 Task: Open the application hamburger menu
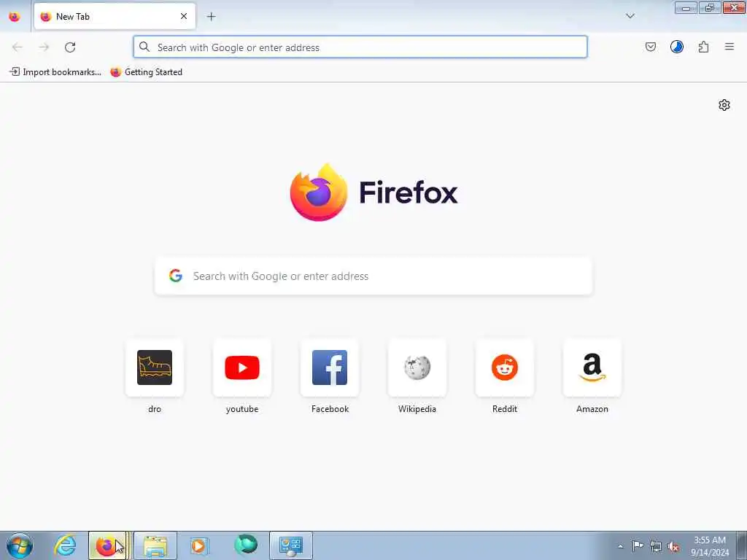pos(729,47)
